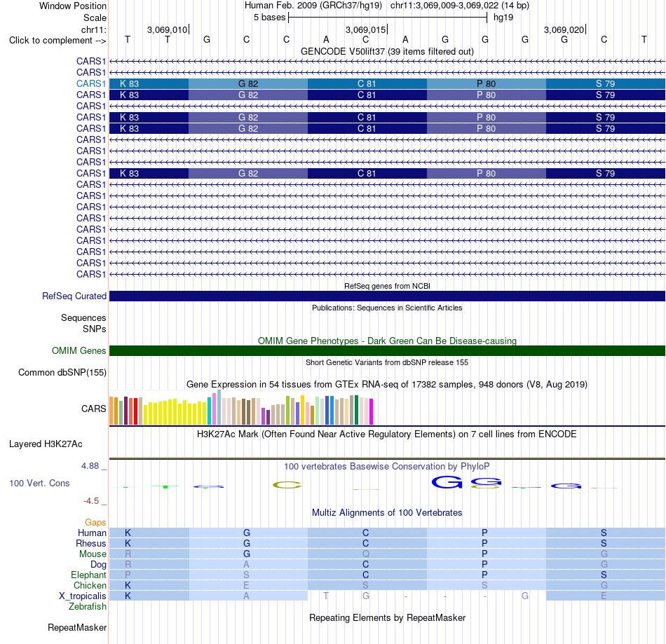Screen dimensions: 666x644
Task: Click the CARS GTEx expression track label
Action: point(93,409)
